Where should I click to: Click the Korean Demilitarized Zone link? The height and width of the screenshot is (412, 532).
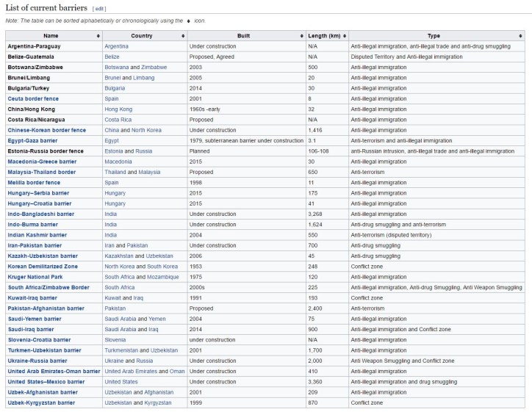[43, 267]
